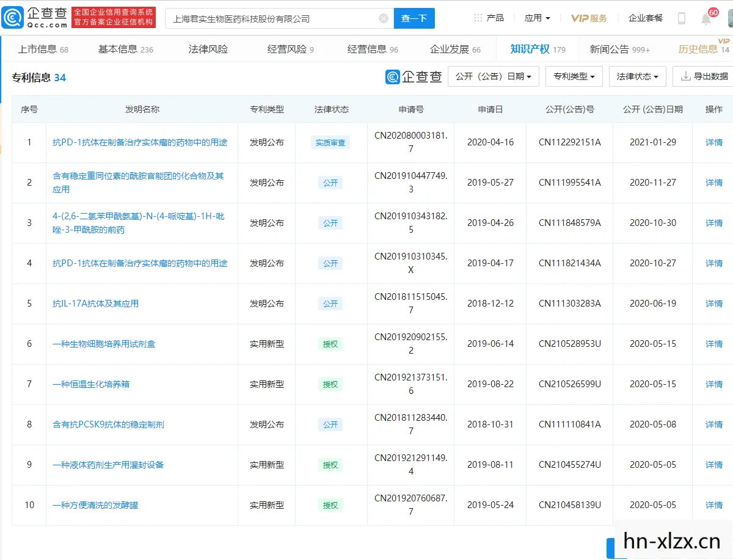The height and width of the screenshot is (560, 733).
Task: Open the VIP服务 link
Action: tap(589, 18)
